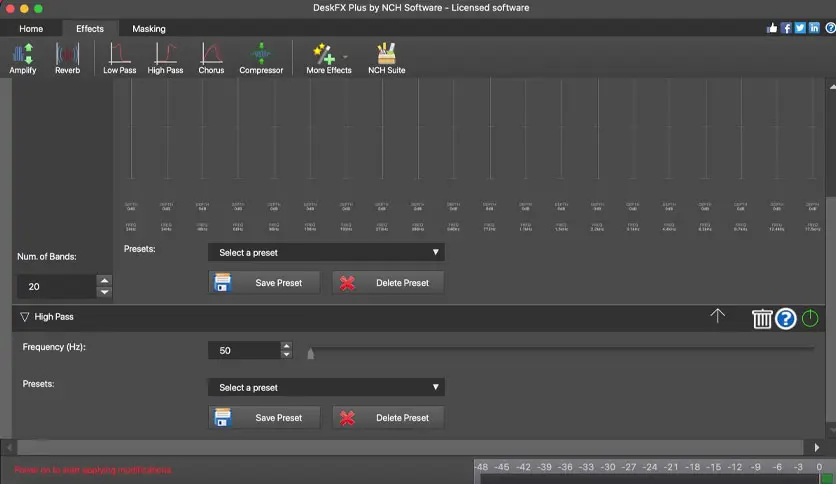Share on LinkedIn icon
The width and height of the screenshot is (836, 484).
click(x=814, y=28)
